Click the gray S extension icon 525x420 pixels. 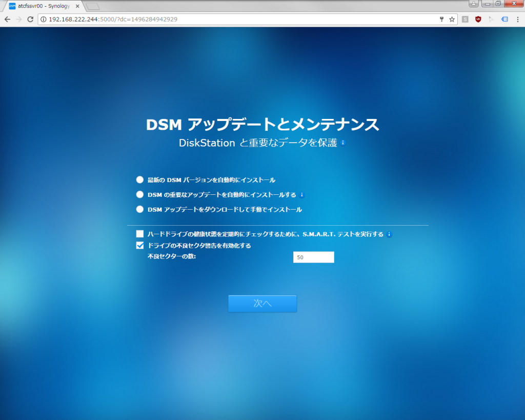click(x=465, y=19)
